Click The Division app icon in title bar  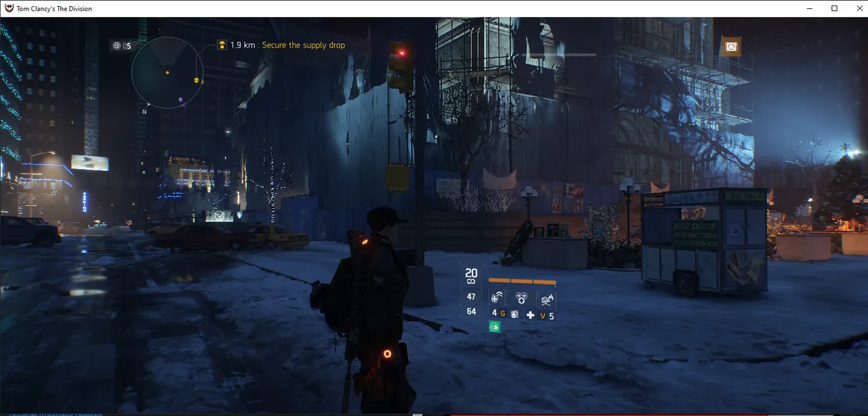coord(9,8)
